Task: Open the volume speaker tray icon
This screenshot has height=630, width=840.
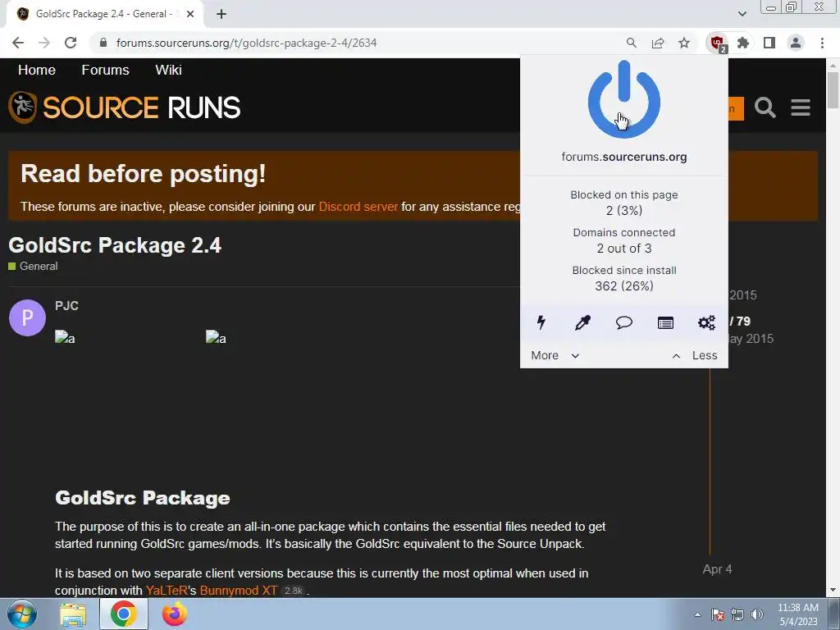Action: 757,614
